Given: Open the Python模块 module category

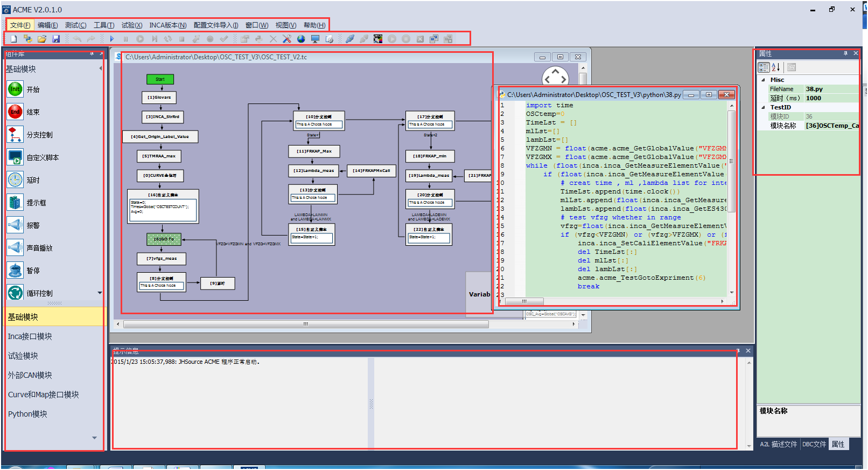Looking at the screenshot, I should (27, 414).
